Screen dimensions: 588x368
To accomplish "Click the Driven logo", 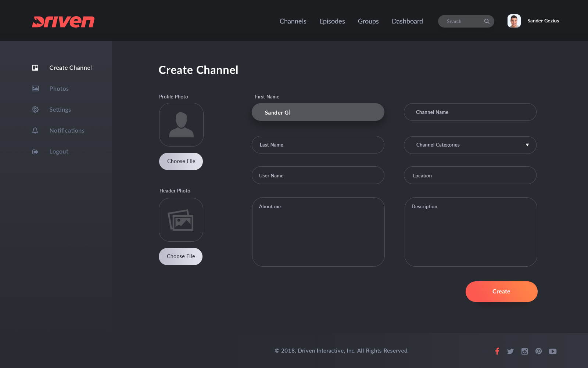I will (x=63, y=22).
